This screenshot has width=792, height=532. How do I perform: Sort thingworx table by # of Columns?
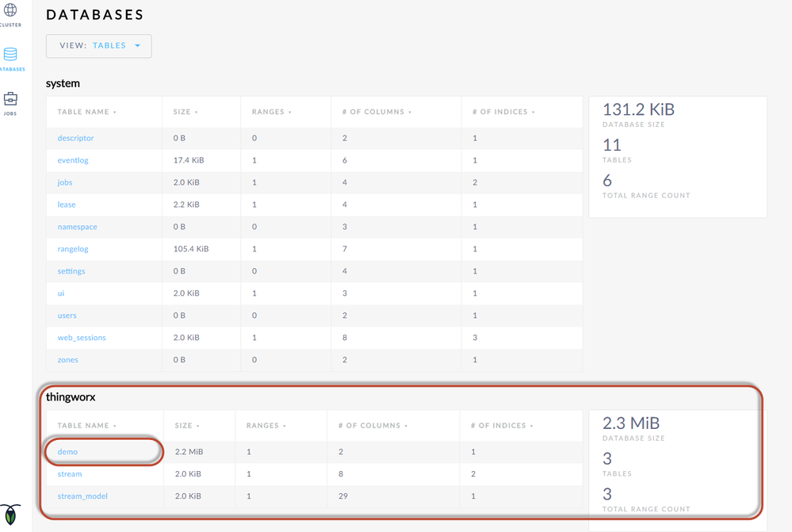coord(373,426)
